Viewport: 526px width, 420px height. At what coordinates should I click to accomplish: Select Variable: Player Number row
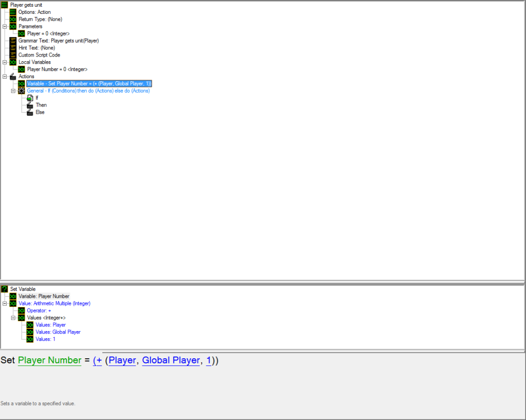tap(44, 296)
